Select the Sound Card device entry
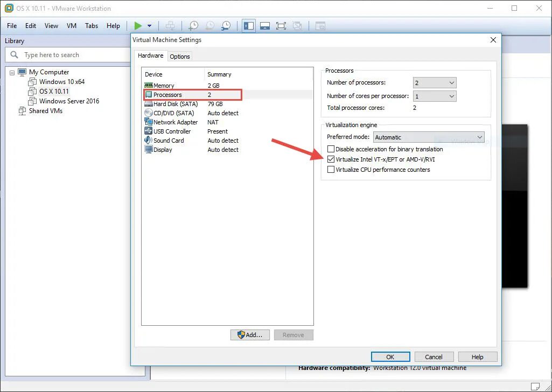 click(x=168, y=141)
